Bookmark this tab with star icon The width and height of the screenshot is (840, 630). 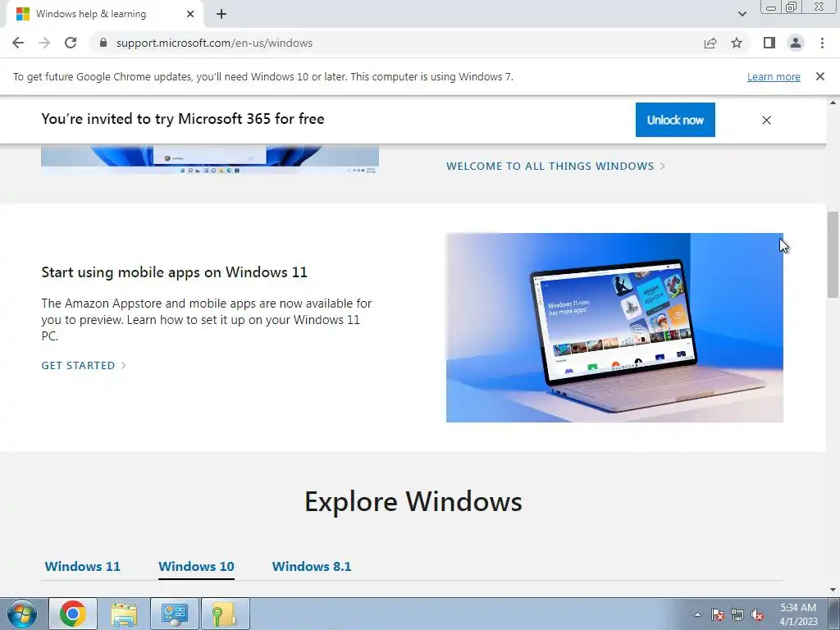(737, 43)
